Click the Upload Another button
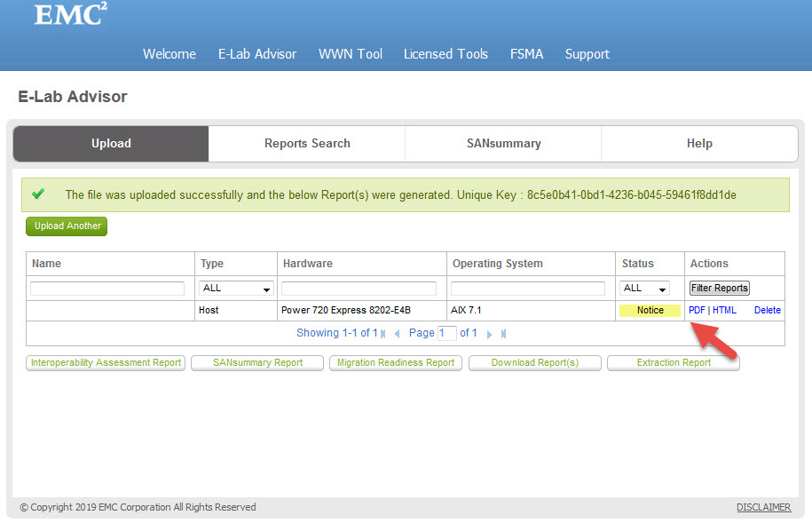812x523 pixels. pyautogui.click(x=66, y=226)
